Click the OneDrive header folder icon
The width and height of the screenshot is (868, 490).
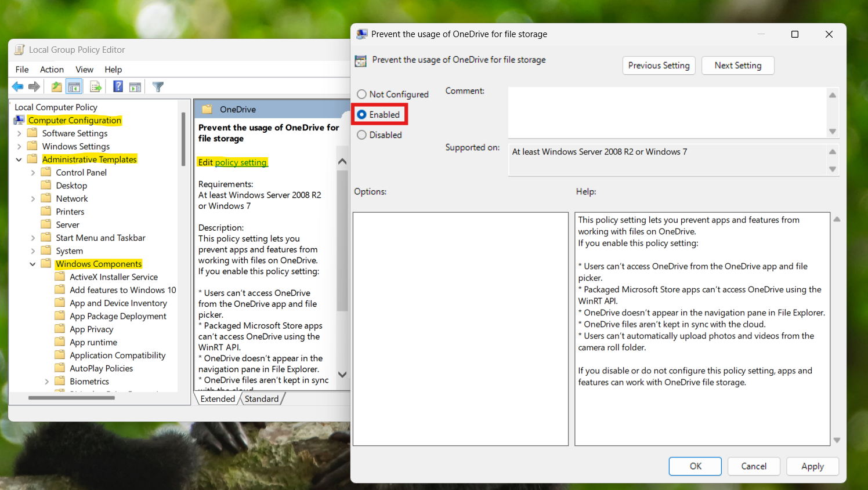(x=207, y=109)
